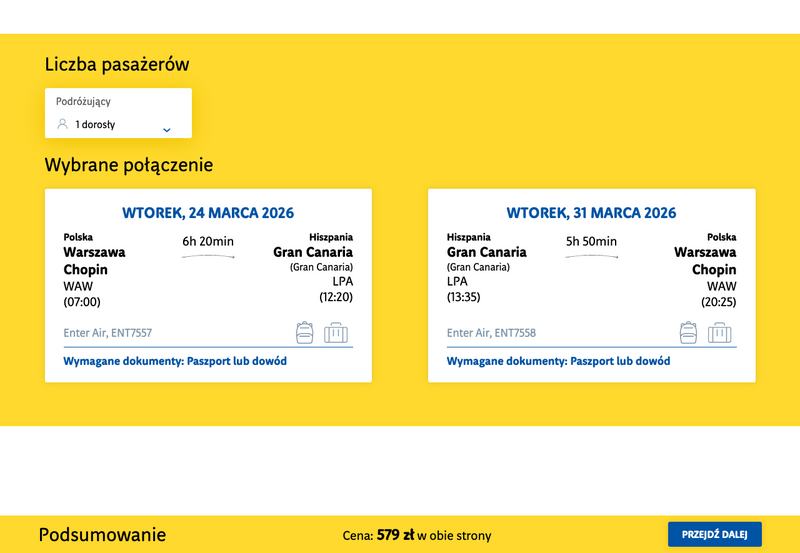Click the Wybrane połączenie section heading
800x553 pixels.
pos(129,165)
